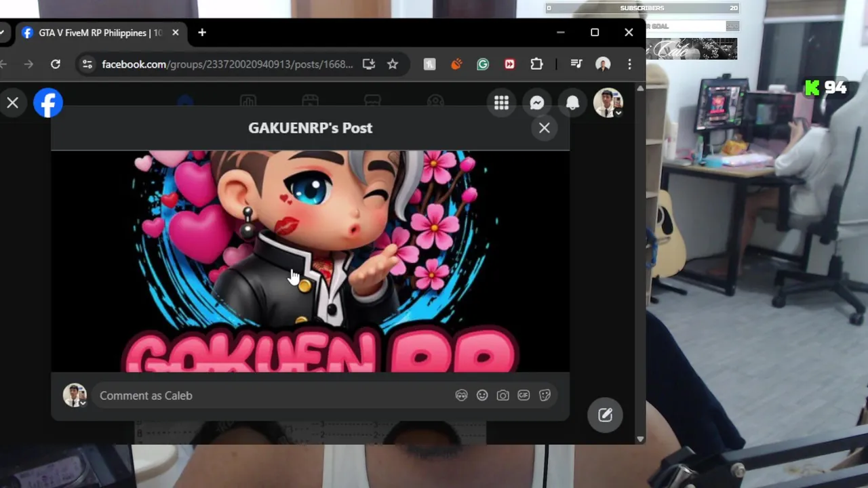Reload the page in Chrome
Image resolution: width=868 pixels, height=488 pixels.
[x=56, y=64]
